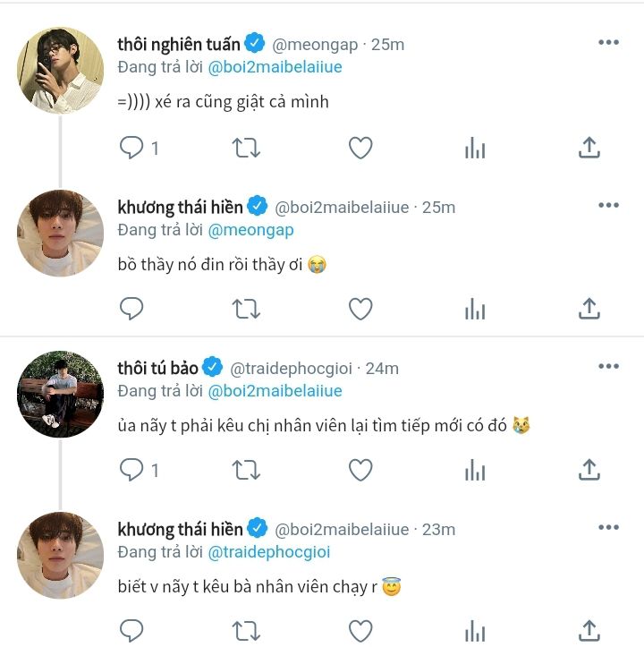Share thôi nghiên tuấn's tweet
This screenshot has width=644, height=647.
pos(589,149)
